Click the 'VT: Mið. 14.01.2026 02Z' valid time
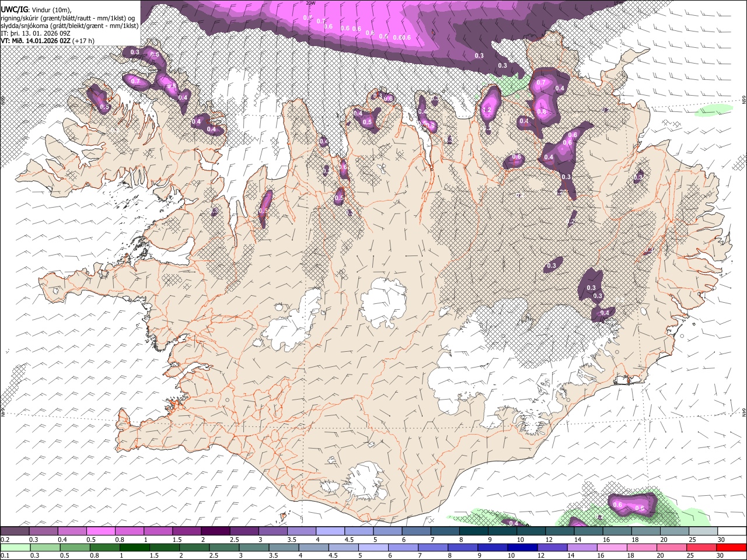This screenshot has width=747, height=560. [x=36, y=41]
